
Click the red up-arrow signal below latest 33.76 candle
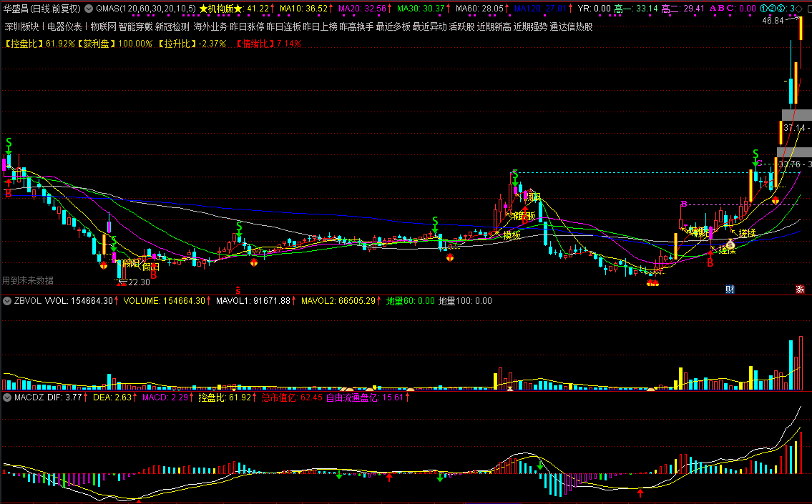[776, 200]
